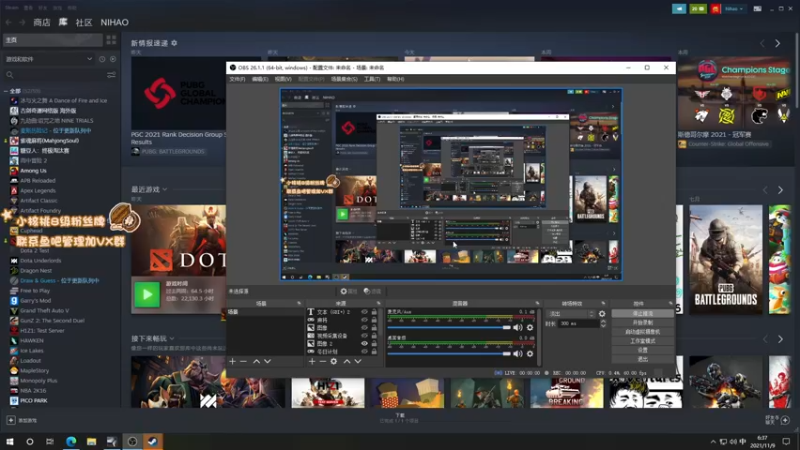Image resolution: width=800 pixels, height=450 pixels.
Task: Click 麦克风/Aux volume slider
Action: tap(449, 328)
